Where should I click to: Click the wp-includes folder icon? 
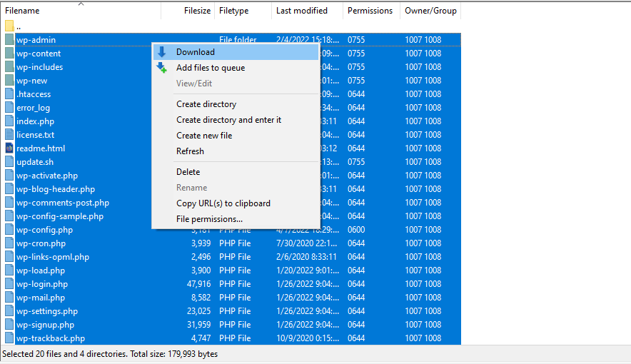coord(10,67)
